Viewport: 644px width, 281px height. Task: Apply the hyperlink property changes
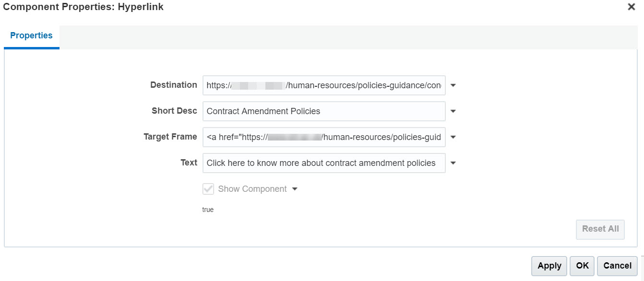pos(549,266)
